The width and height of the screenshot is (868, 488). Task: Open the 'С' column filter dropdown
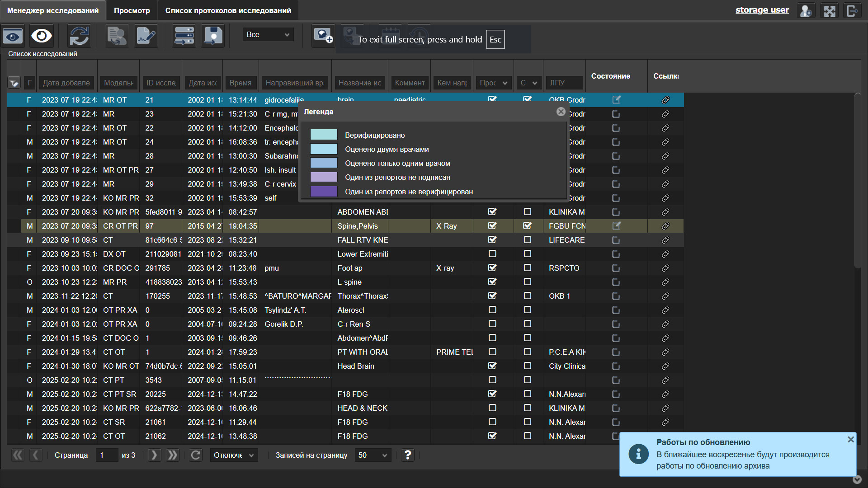click(x=528, y=83)
